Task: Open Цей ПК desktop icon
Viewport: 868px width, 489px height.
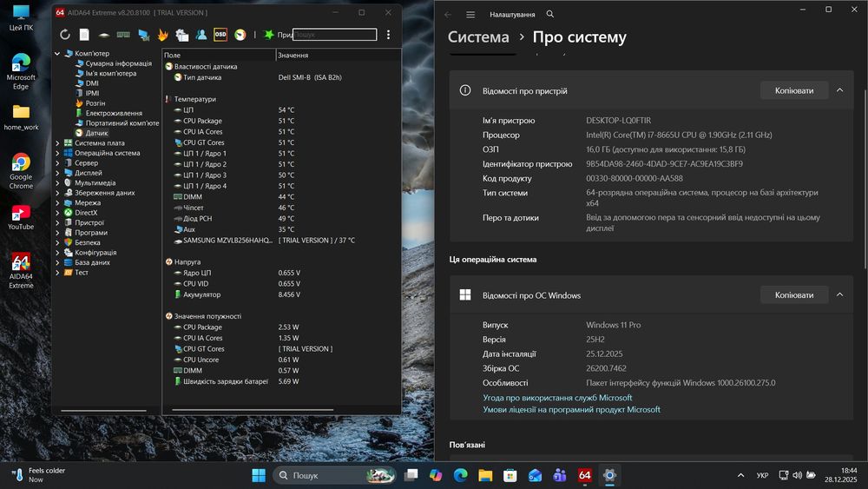Action: tap(21, 17)
